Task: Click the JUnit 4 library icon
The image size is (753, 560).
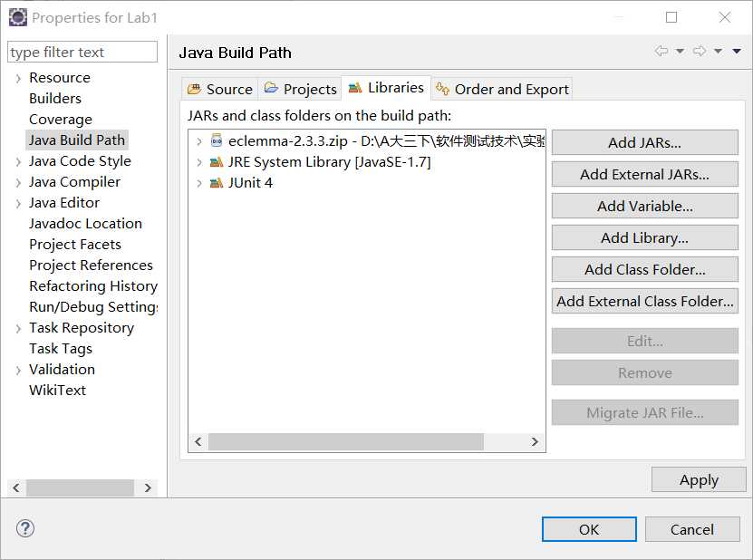Action: coord(217,182)
